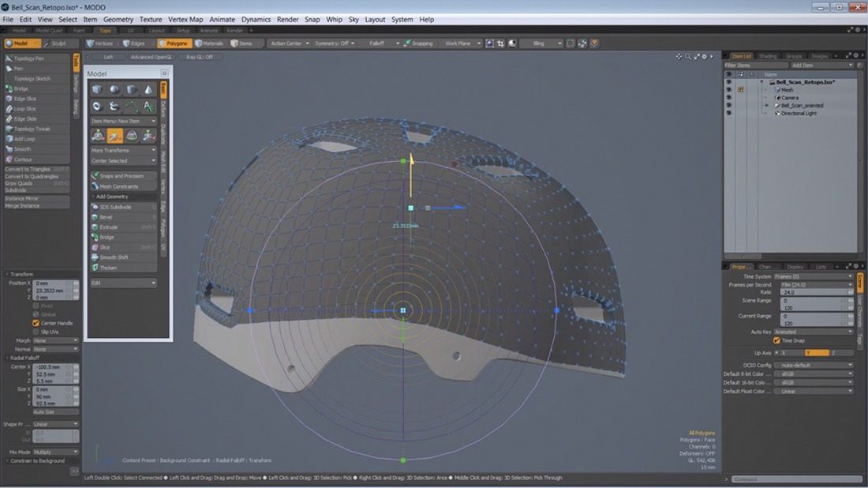
Task: Activate the Edge Slice tool
Action: tap(25, 99)
